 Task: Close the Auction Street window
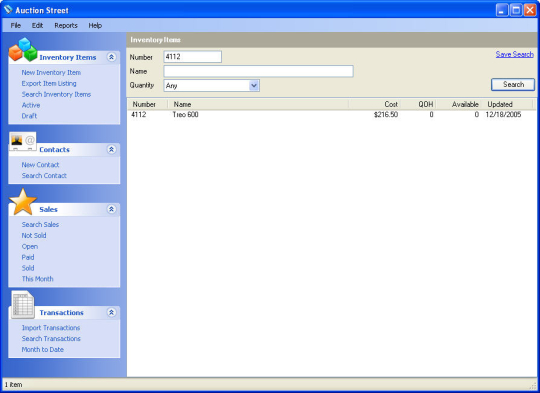(x=530, y=10)
